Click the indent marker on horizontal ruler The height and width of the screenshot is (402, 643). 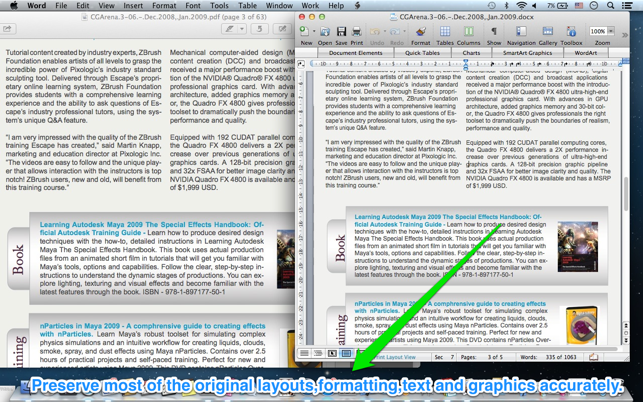465,64
